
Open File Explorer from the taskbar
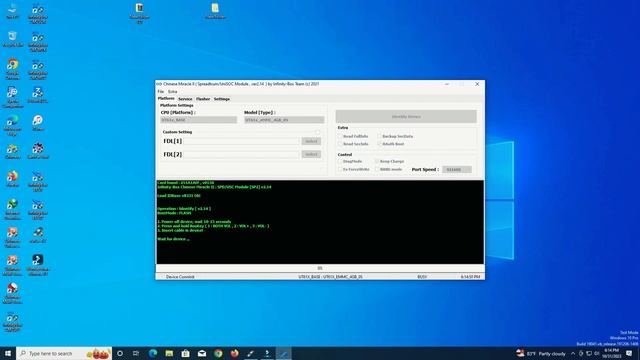pos(169,353)
